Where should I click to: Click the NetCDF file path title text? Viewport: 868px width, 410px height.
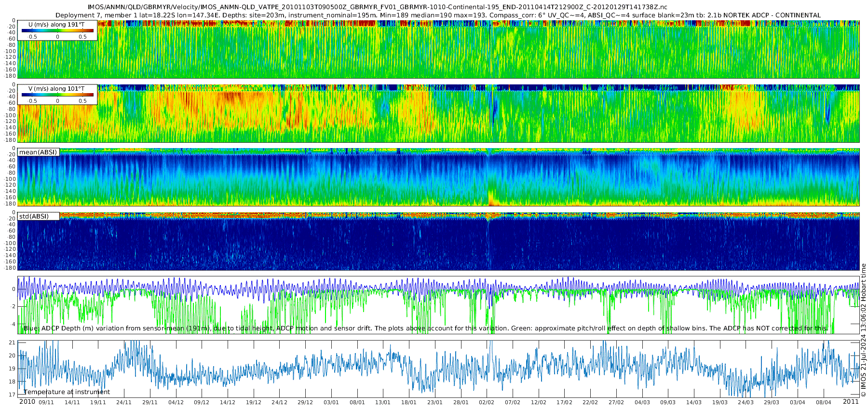pos(378,7)
